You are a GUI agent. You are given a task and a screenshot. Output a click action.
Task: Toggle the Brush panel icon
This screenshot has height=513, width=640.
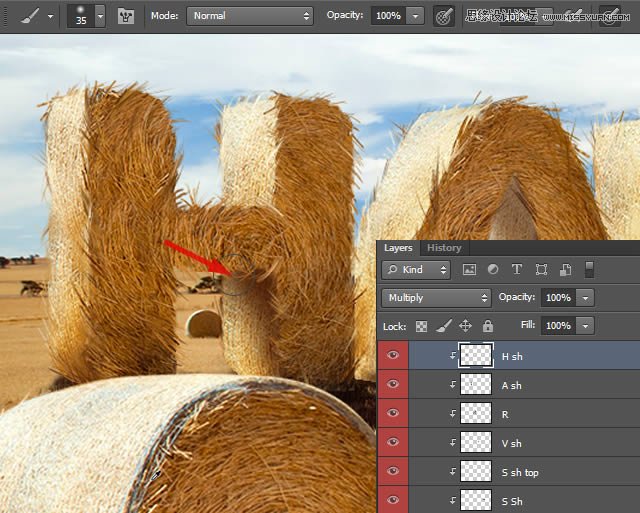pos(126,16)
